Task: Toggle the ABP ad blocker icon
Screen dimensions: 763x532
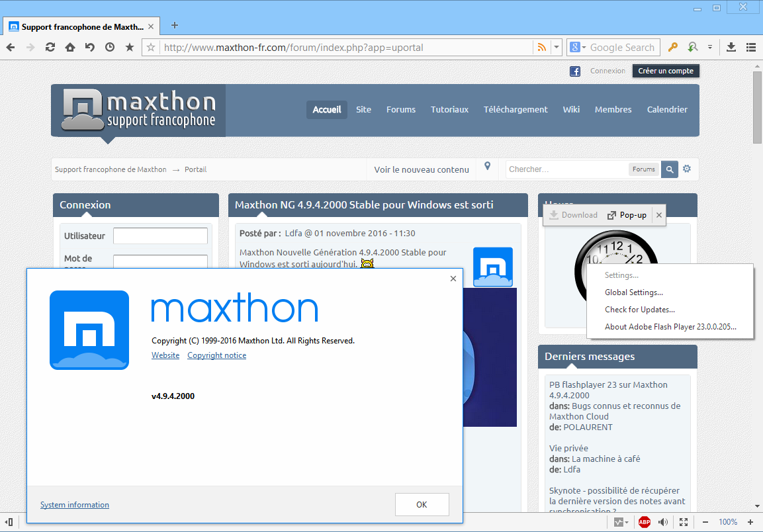Action: (645, 522)
